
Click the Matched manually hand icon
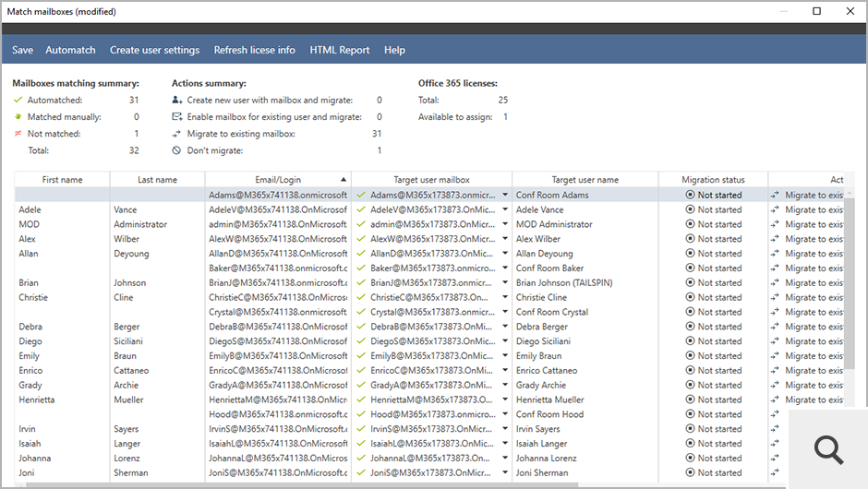(x=18, y=117)
